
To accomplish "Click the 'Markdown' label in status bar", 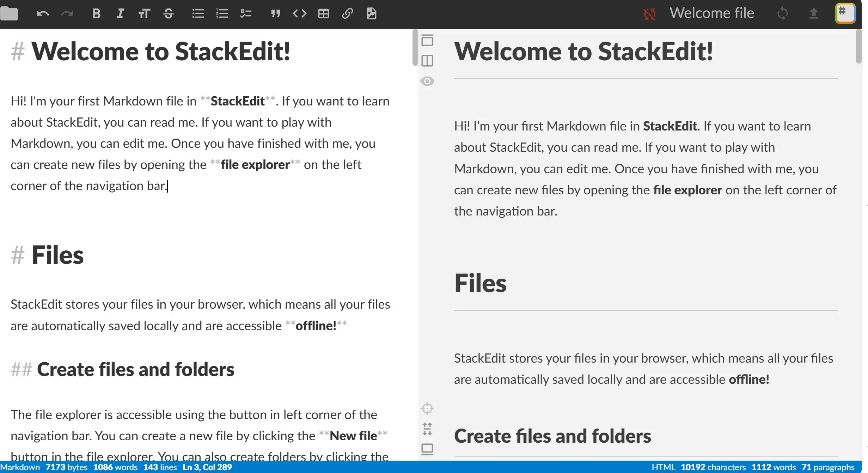I will point(20,467).
